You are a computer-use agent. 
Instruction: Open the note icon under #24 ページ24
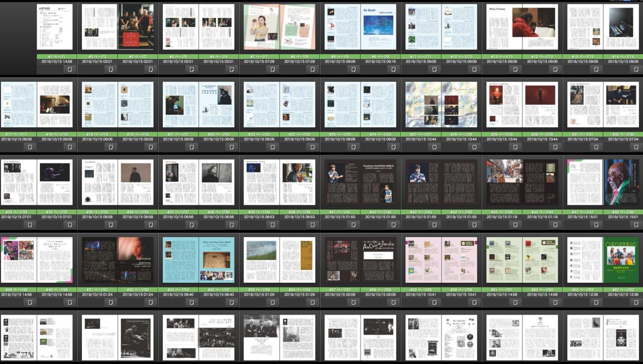393,146
